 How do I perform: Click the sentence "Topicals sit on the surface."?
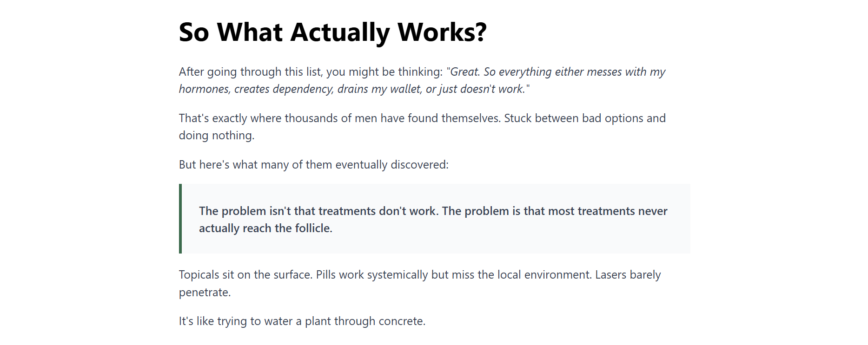coord(245,275)
